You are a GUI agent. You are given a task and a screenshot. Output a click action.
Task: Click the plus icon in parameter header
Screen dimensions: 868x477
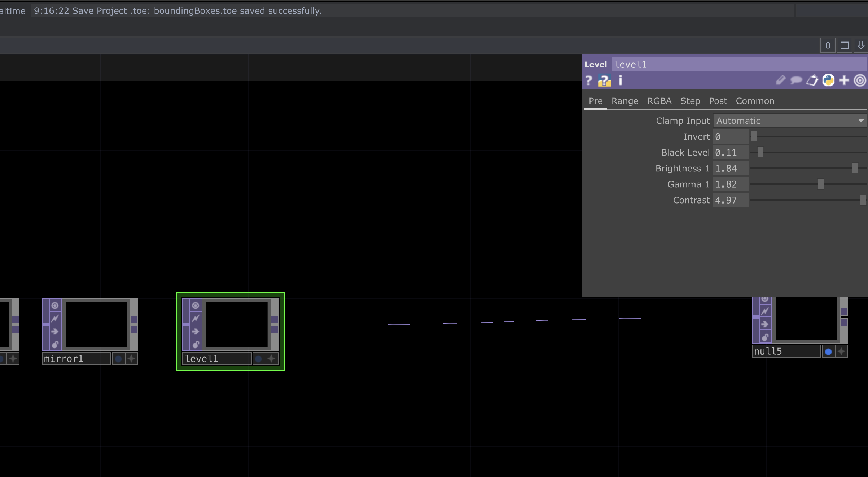[844, 80]
